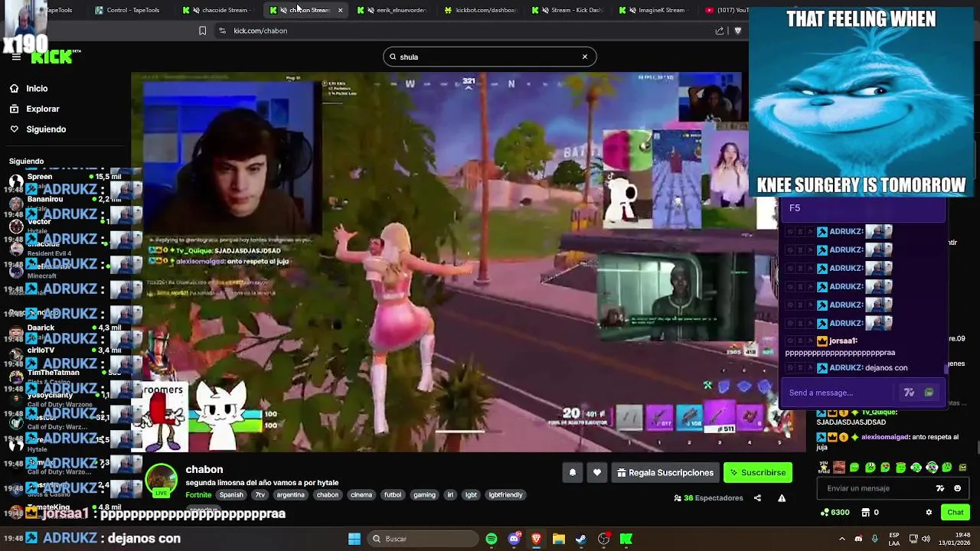Viewport: 980px width, 551px height.
Task: Open site settings icon left of kick.com/chabon
Action: 222,31
